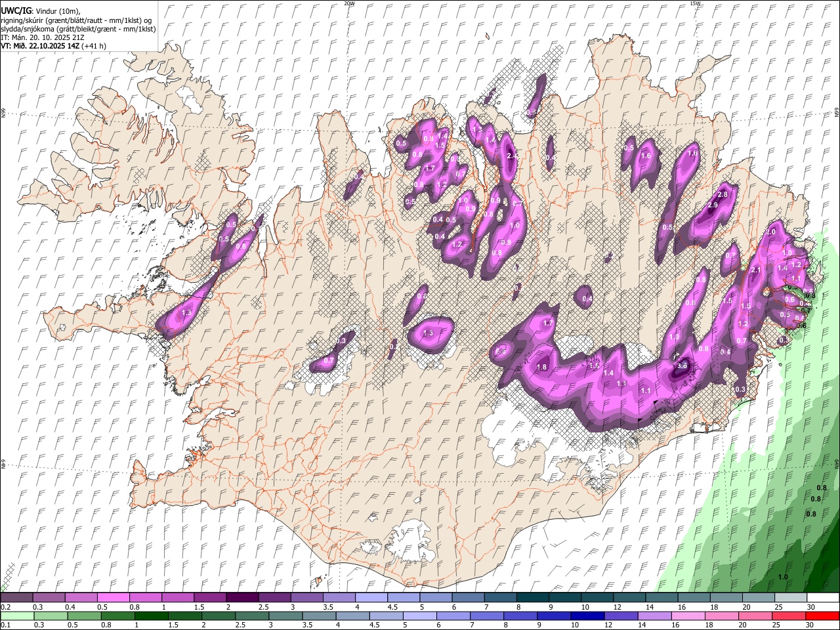This screenshot has width=840, height=630.
Task: Click the bold "UWC/IG" title text
Action: (x=15, y=10)
